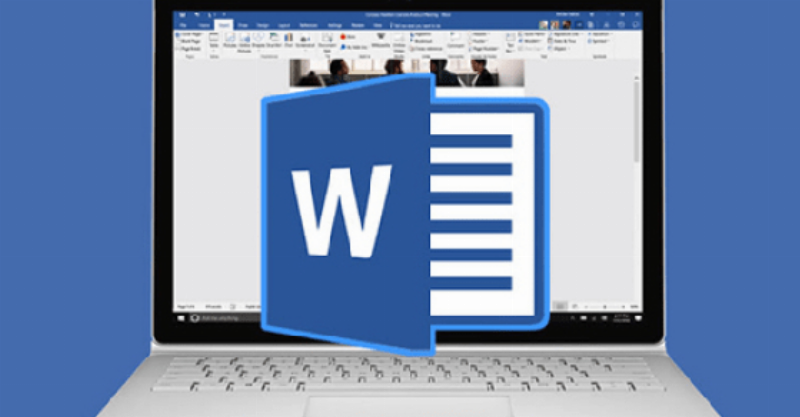Click the Comment icon
Viewport: 800px width, 417px height.
pyautogui.click(x=456, y=40)
